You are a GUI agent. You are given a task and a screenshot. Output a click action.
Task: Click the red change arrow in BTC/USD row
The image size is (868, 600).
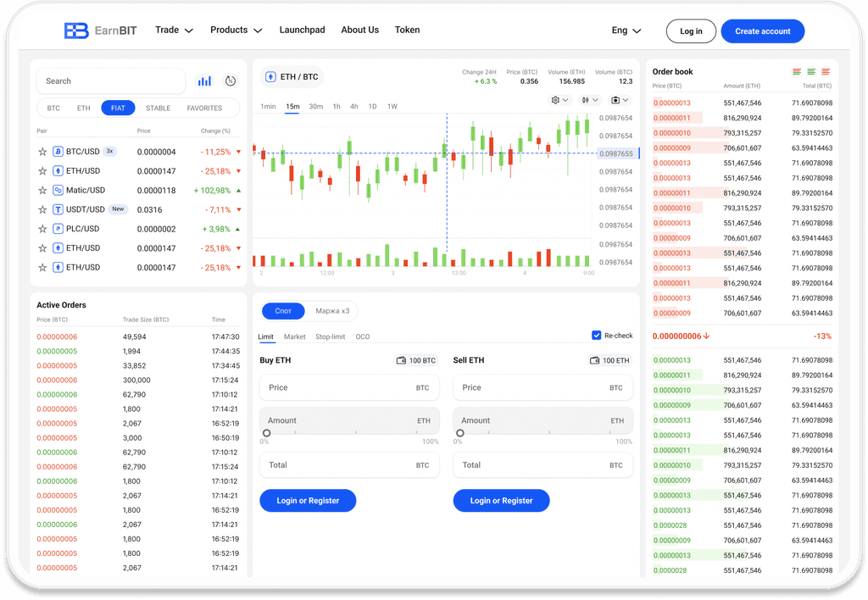pos(238,152)
